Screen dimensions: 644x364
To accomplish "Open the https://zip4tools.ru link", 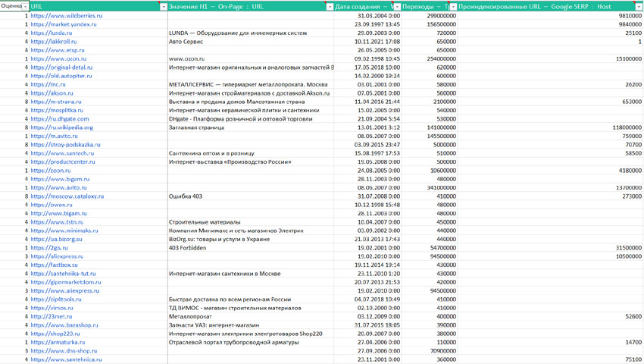I will (56, 300).
